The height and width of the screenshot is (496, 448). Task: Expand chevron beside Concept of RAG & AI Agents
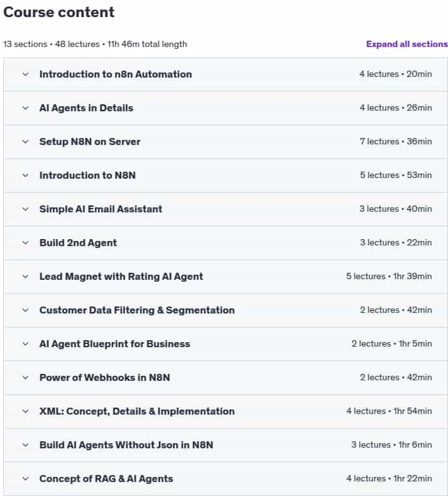click(x=25, y=479)
